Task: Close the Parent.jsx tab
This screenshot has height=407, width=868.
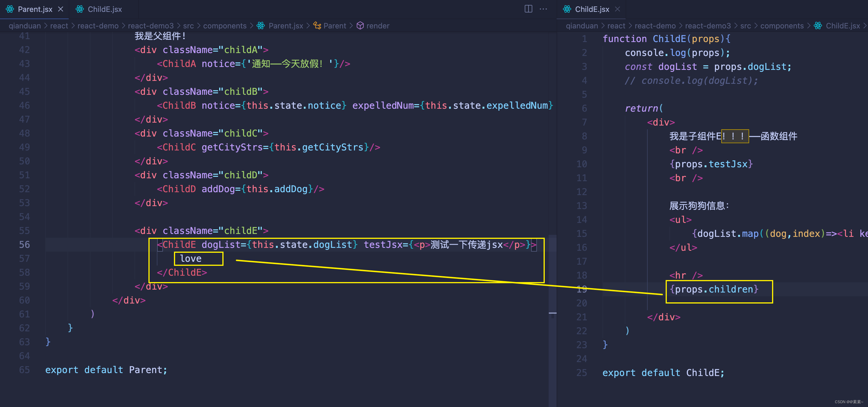Action: coord(61,9)
